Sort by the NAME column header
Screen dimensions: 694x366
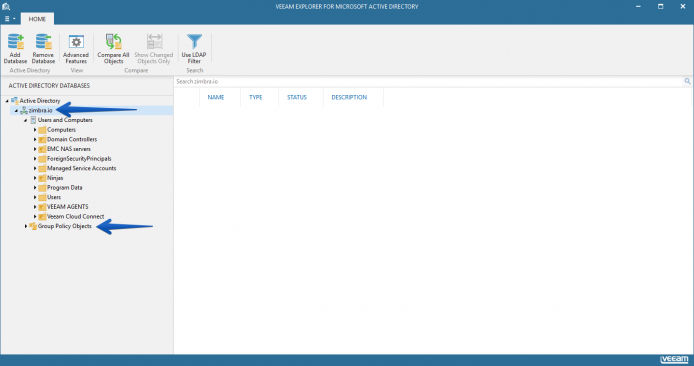[216, 97]
